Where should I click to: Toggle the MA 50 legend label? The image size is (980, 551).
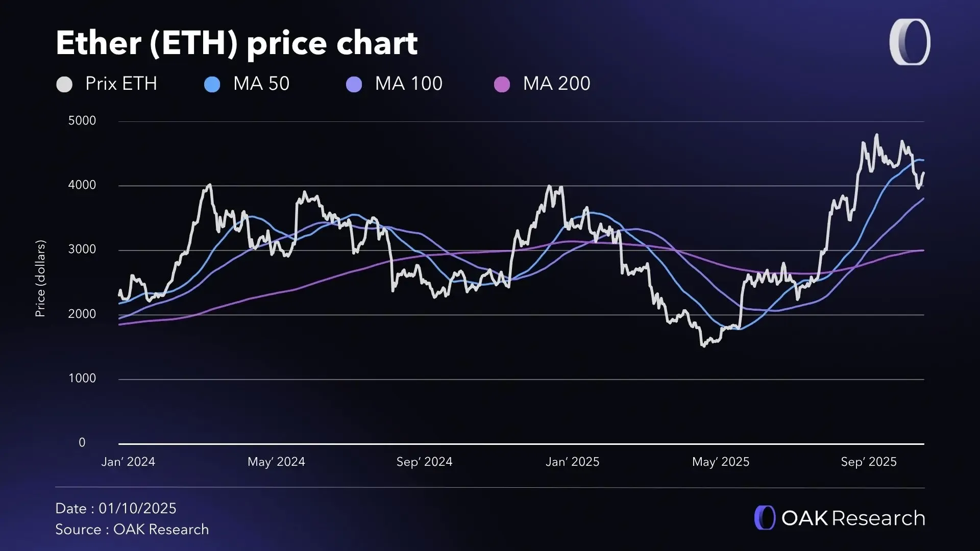261,84
